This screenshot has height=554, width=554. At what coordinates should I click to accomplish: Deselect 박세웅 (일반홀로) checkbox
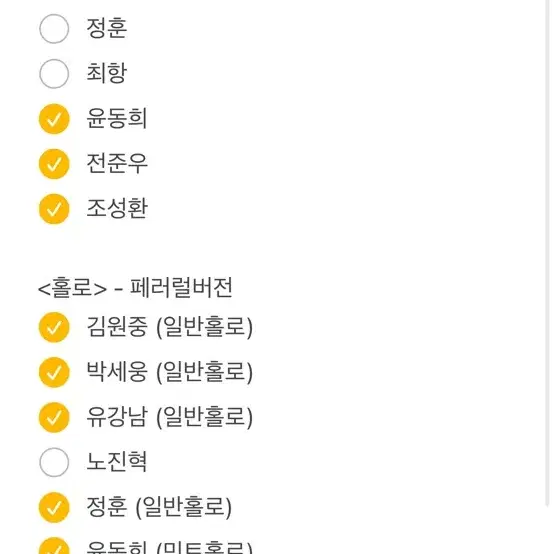(54, 372)
